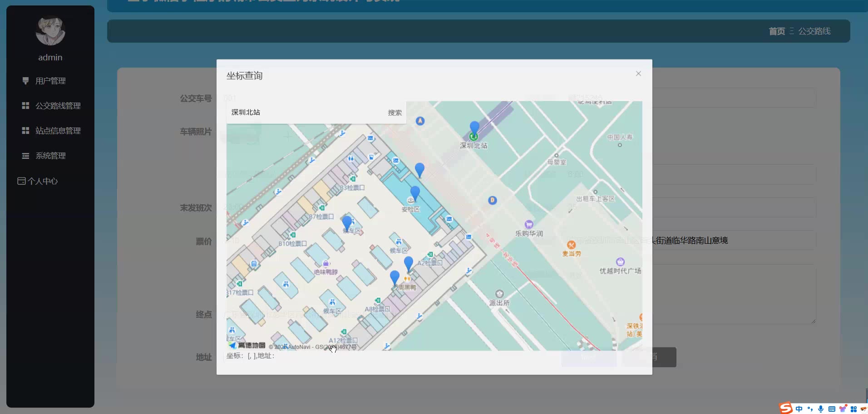The height and width of the screenshot is (414, 868).
Task: Click the 搜索 button in map search
Action: pyautogui.click(x=395, y=113)
